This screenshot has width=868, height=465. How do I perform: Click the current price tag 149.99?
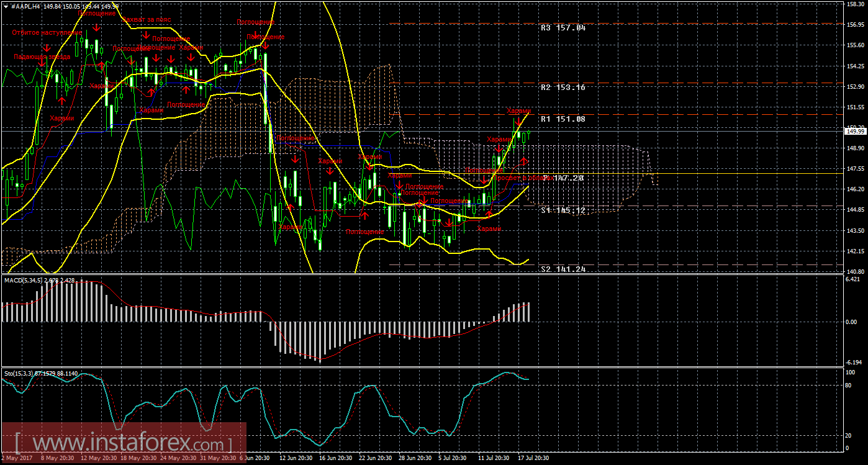855,131
